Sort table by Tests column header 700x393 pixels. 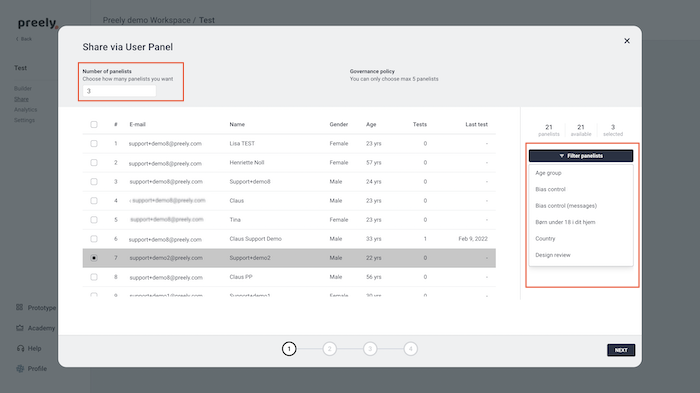pos(420,125)
